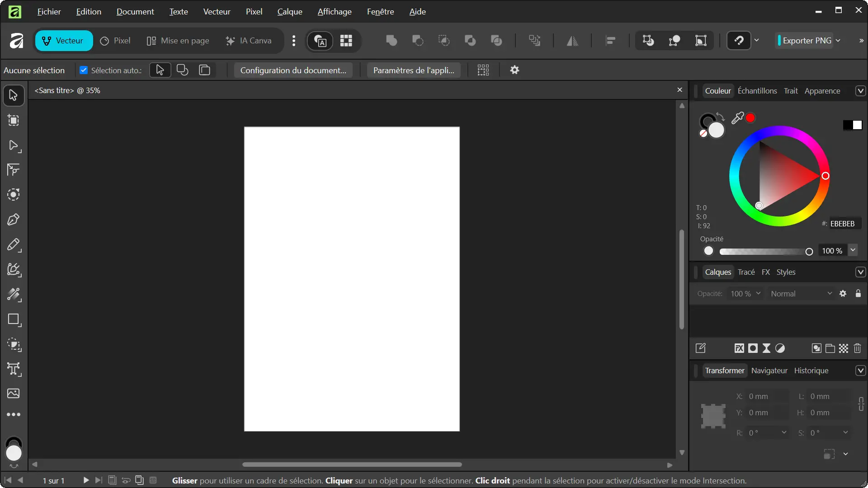The image size is (868, 488).
Task: Select the Pencil tool
Action: pyautogui.click(x=14, y=245)
